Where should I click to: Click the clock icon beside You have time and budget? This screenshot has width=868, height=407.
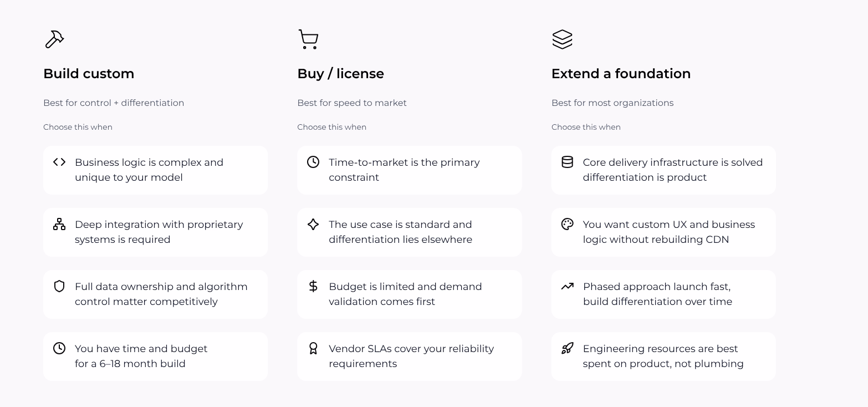pos(59,348)
